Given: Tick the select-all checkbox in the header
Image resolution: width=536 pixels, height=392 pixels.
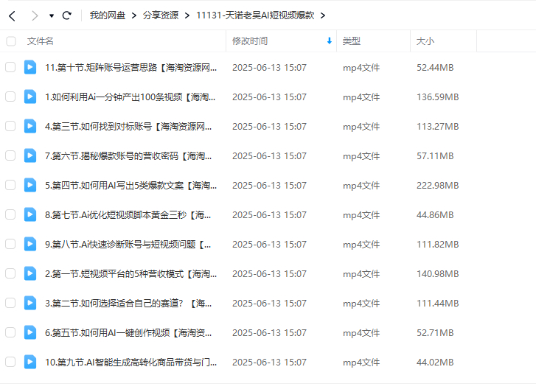Looking at the screenshot, I should [x=11, y=41].
